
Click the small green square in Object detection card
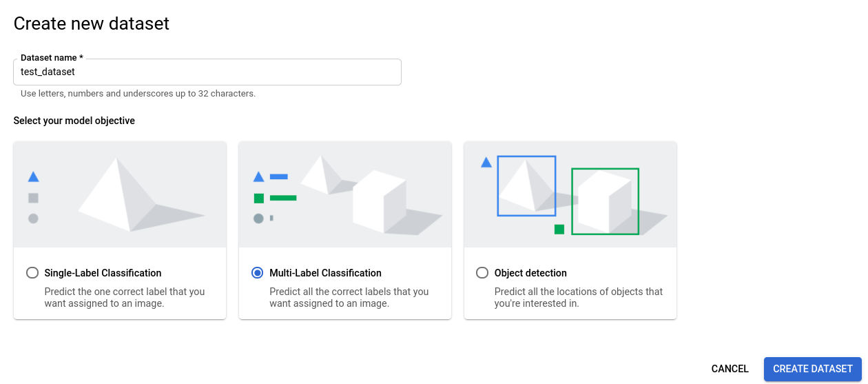tap(559, 229)
